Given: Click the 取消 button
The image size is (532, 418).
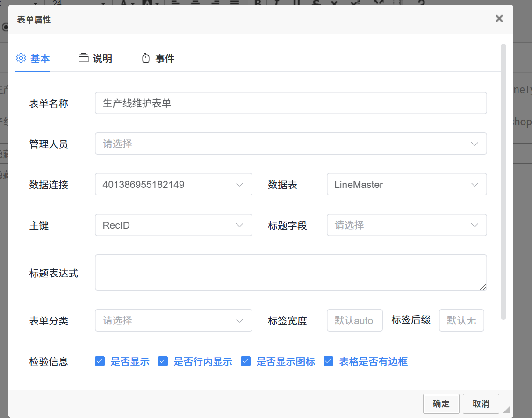Looking at the screenshot, I should (481, 404).
